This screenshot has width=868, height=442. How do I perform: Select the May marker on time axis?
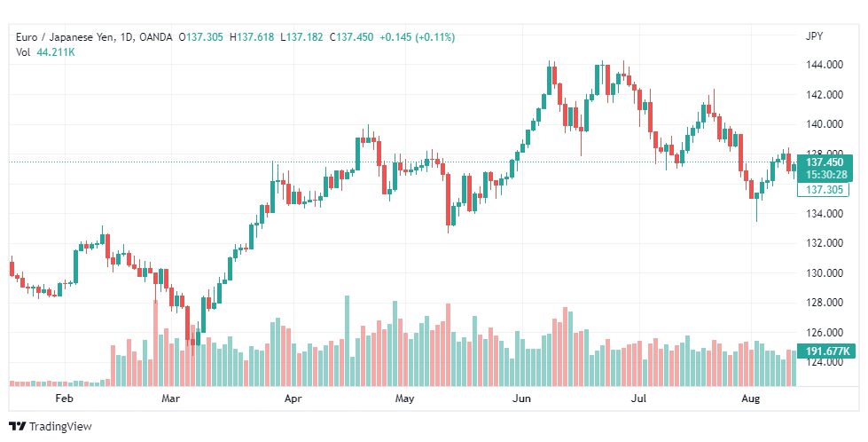tap(404, 399)
